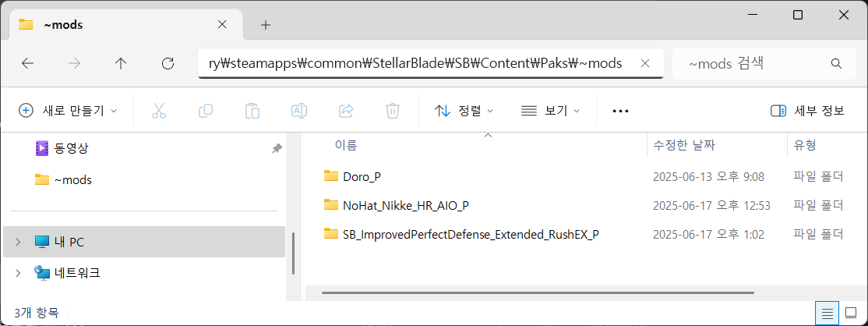Open the 새로 만들기 dropdown
Image resolution: width=868 pixels, height=326 pixels.
point(68,111)
